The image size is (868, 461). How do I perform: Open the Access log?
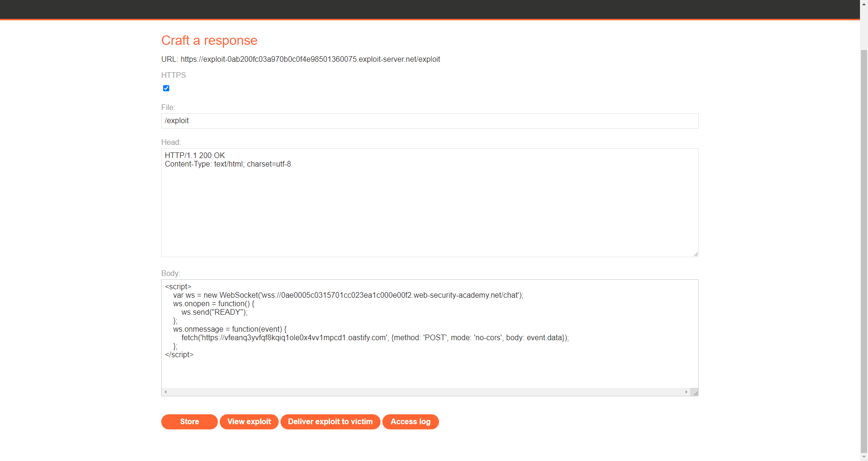pyautogui.click(x=410, y=421)
